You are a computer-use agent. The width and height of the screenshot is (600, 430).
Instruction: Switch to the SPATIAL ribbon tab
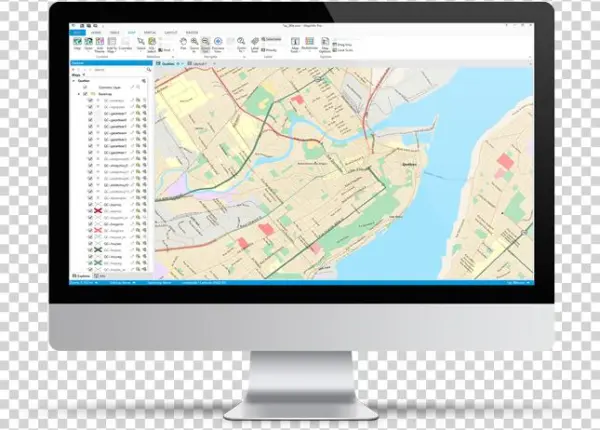pos(150,33)
